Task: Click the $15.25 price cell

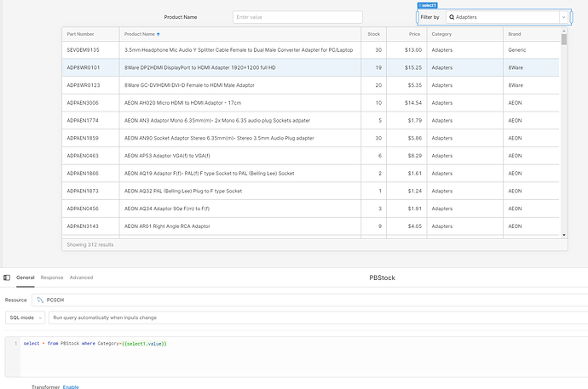Action: point(406,68)
